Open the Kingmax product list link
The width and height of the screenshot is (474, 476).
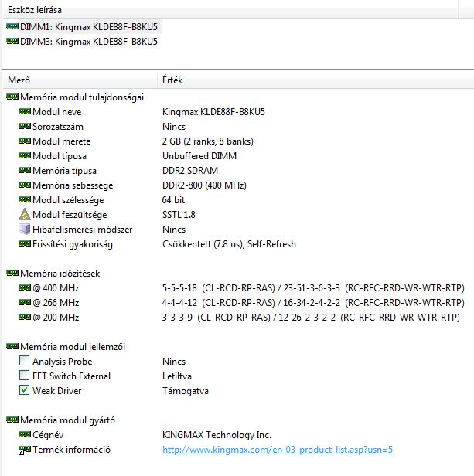pyautogui.click(x=278, y=450)
